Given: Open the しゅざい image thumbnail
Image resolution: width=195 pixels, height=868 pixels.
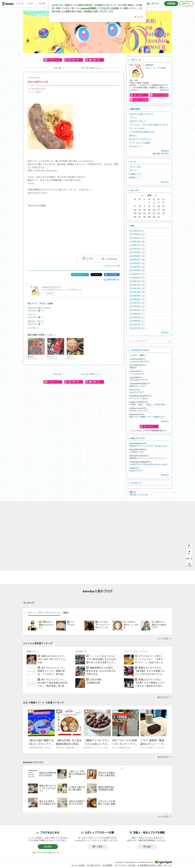Looking at the screenshot, I should (75, 346).
